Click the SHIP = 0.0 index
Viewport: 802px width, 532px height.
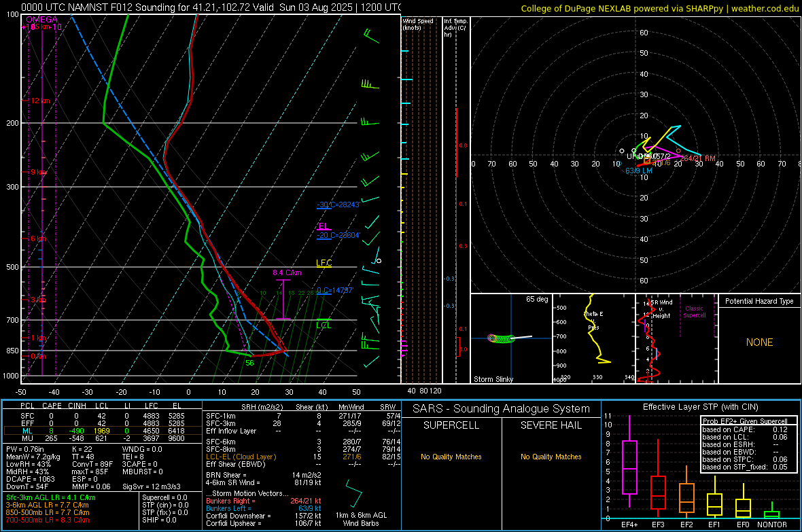point(159,520)
